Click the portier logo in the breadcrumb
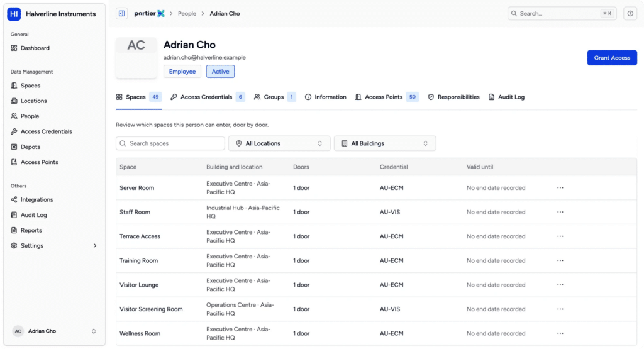Screen dimensions: 644x349 click(x=149, y=14)
